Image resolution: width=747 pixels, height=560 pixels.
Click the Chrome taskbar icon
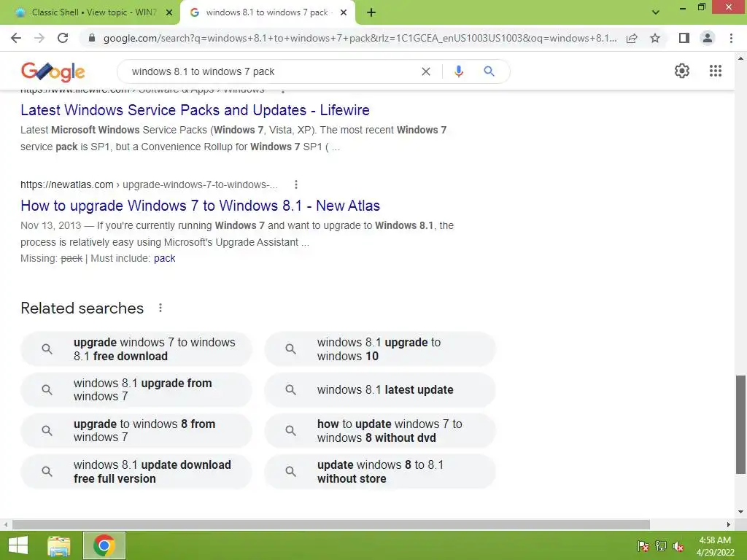click(104, 545)
